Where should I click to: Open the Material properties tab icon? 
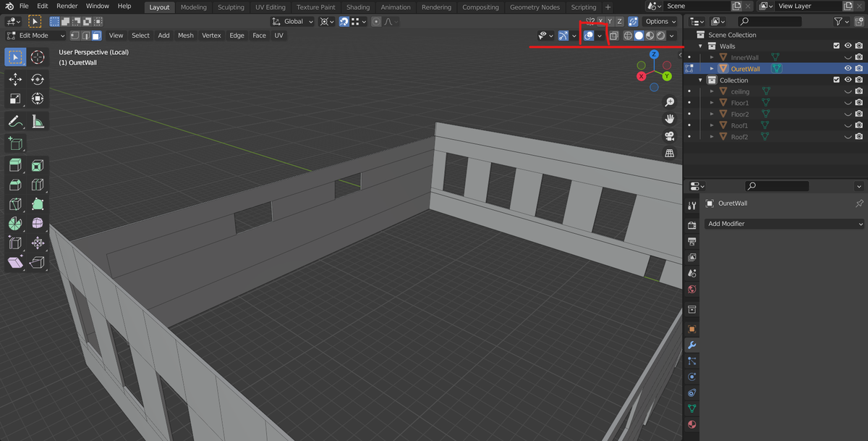(692, 425)
